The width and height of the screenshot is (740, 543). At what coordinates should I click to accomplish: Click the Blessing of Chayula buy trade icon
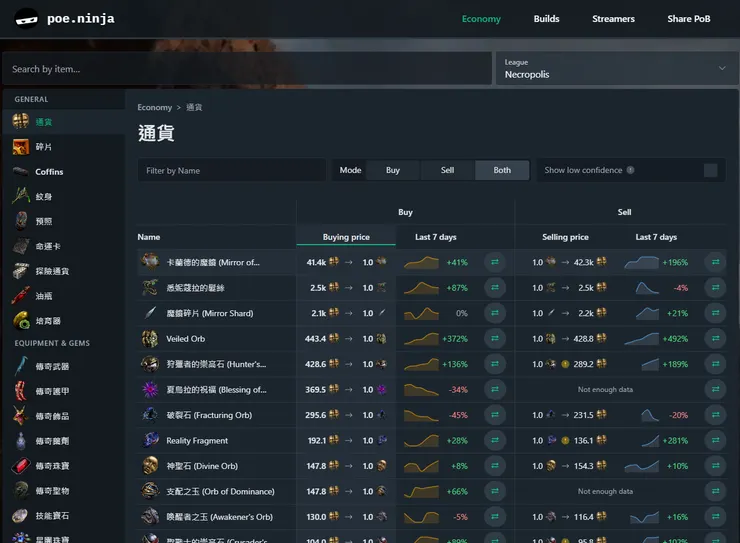click(x=495, y=389)
